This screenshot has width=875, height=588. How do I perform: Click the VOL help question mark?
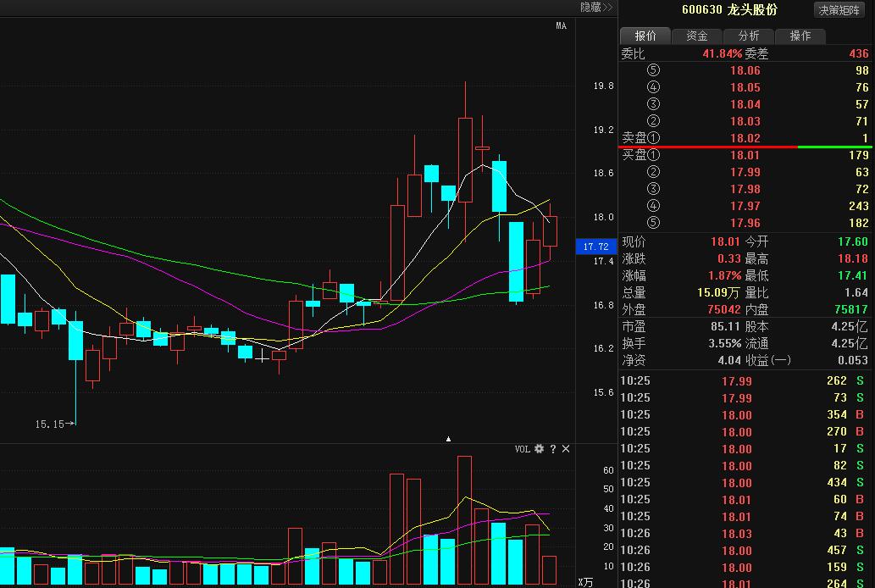tap(552, 449)
